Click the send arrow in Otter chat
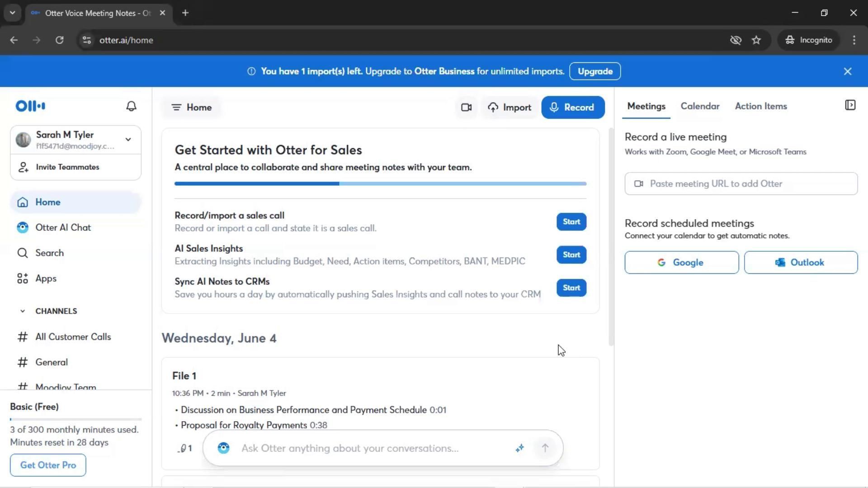 pyautogui.click(x=545, y=448)
